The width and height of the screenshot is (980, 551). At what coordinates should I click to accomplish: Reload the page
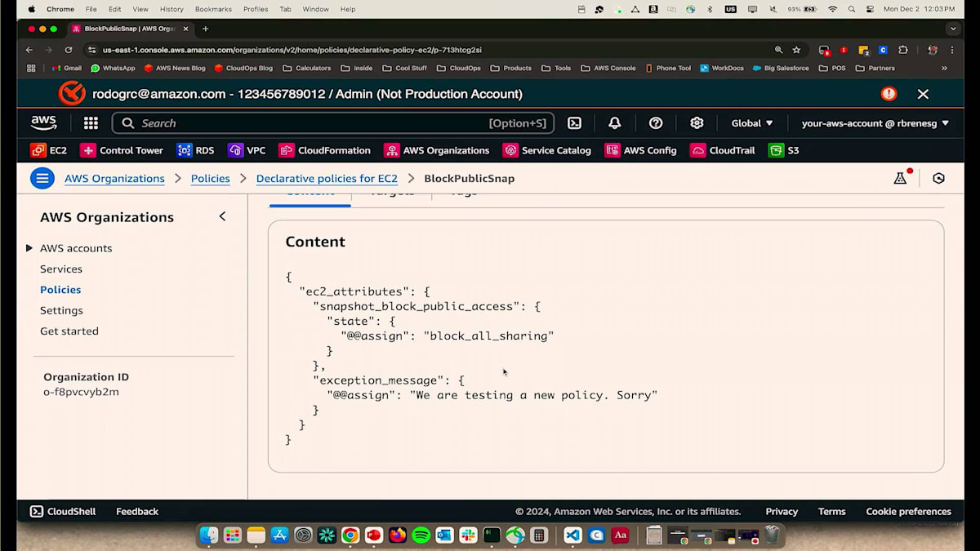click(x=69, y=50)
